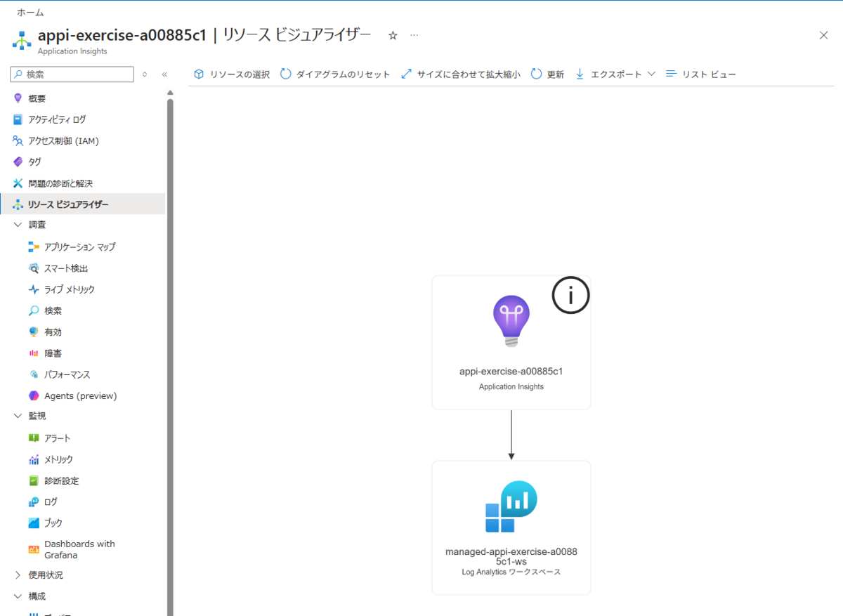
Task: Click ダイアグラムのリセット
Action: [335, 74]
